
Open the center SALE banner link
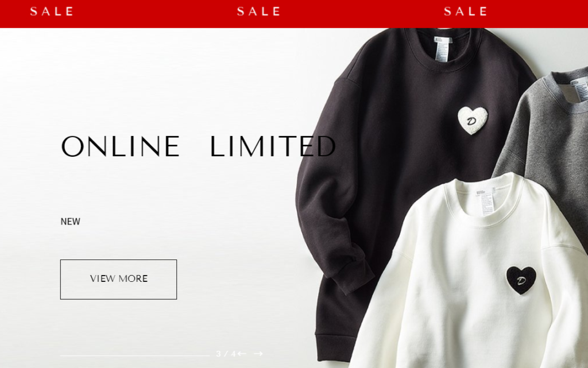(x=259, y=11)
